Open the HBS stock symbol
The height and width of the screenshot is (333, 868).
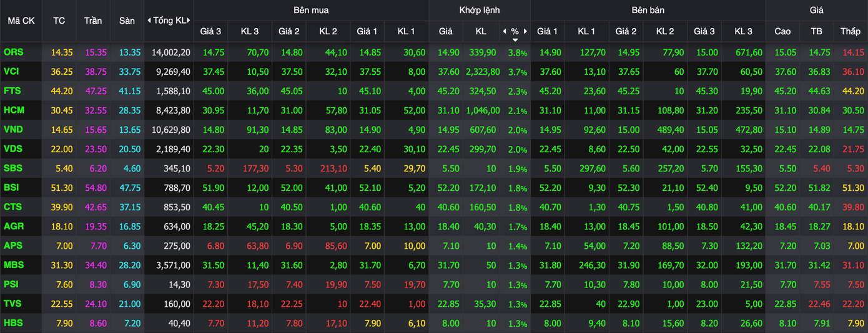13,323
